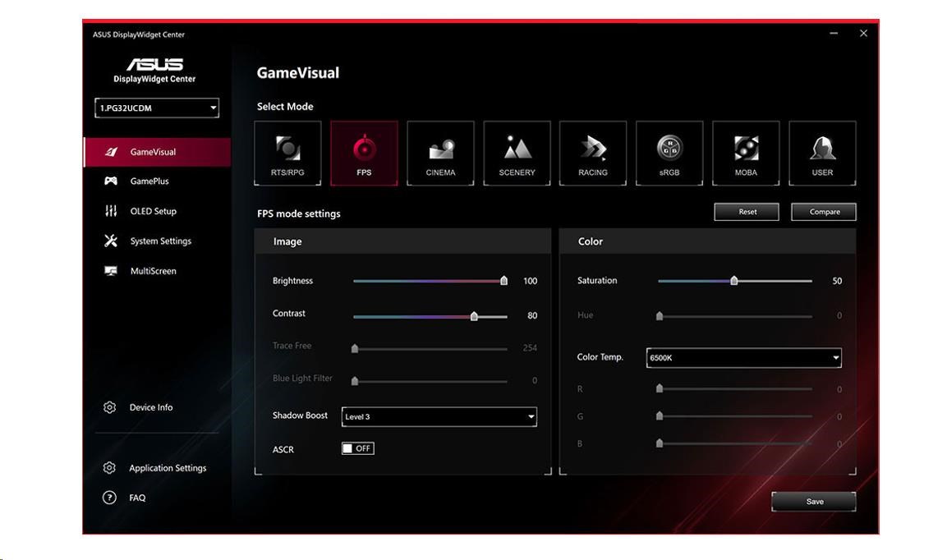This screenshot has width=947, height=560.
Task: Go to OLED Setup
Action: tap(154, 211)
